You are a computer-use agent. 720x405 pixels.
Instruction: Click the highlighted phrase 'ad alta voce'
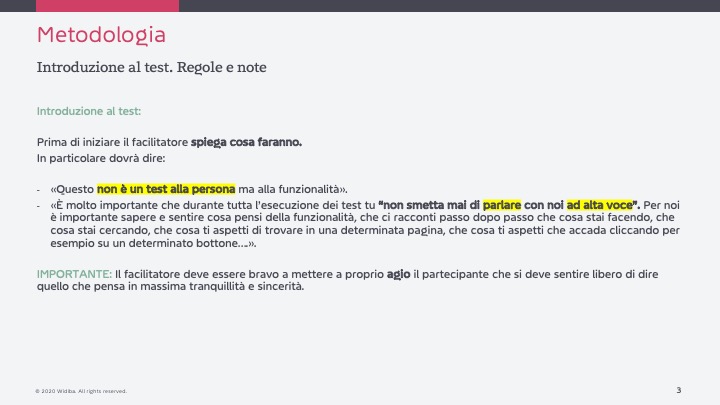pos(599,205)
